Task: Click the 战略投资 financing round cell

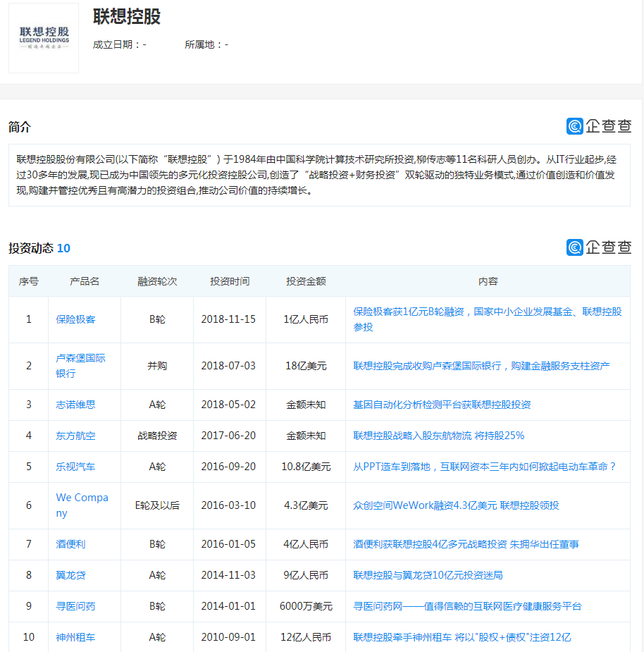Action: (x=157, y=436)
